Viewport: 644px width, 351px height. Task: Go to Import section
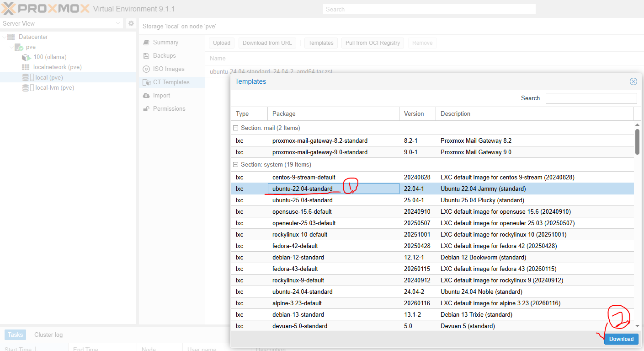pyautogui.click(x=172, y=95)
